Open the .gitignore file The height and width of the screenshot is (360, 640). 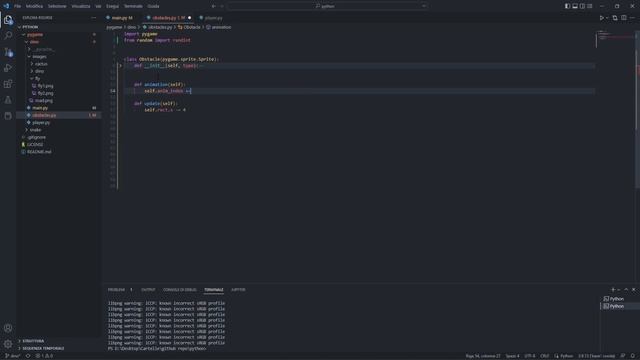tap(37, 137)
